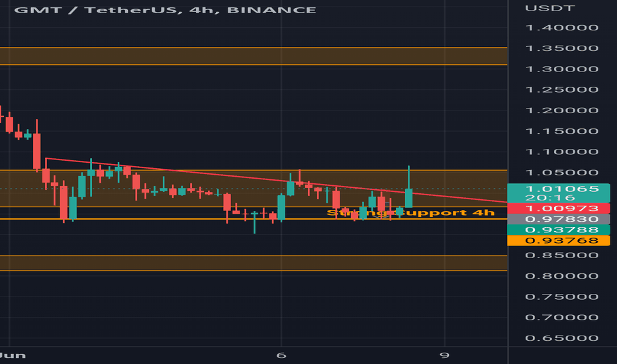Click the 0.85000 price axis tick
The width and height of the screenshot is (617, 364).
(x=562, y=255)
